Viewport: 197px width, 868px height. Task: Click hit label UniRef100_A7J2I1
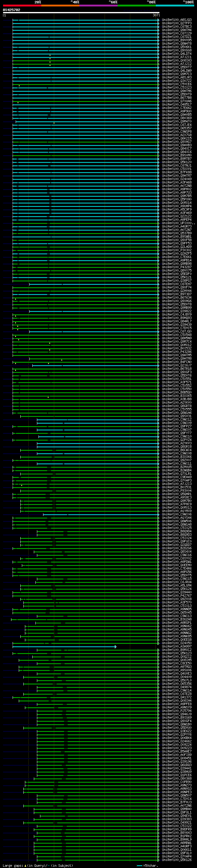pyautogui.click(x=177, y=57)
